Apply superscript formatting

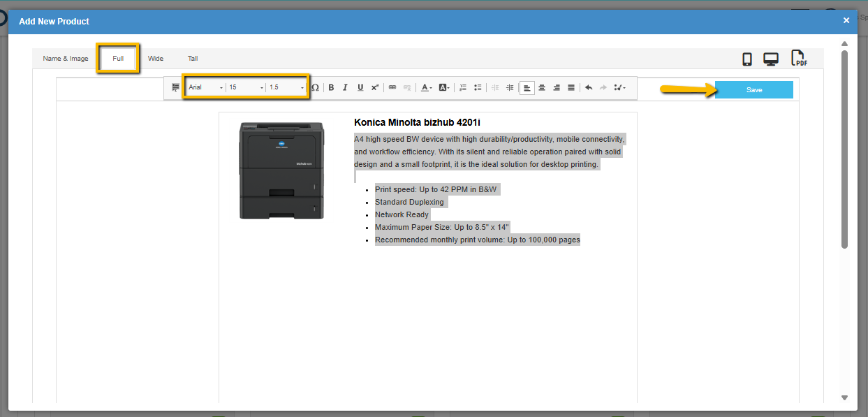pos(375,87)
